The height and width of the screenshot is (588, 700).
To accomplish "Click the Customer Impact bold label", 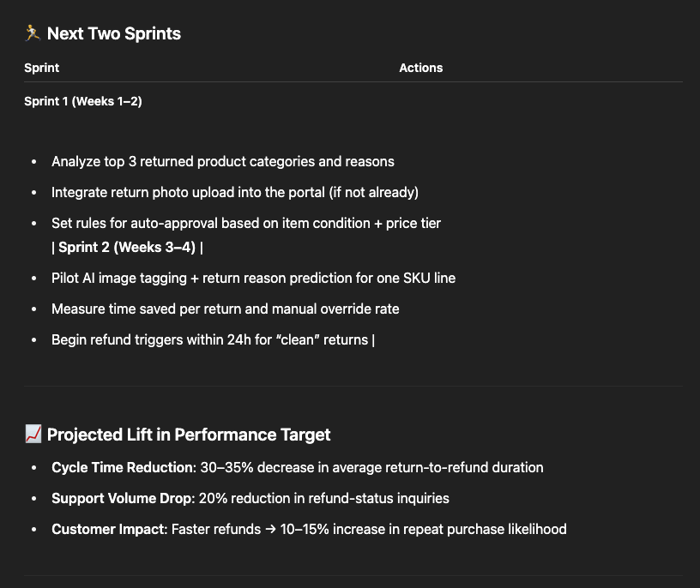I will pos(110,529).
